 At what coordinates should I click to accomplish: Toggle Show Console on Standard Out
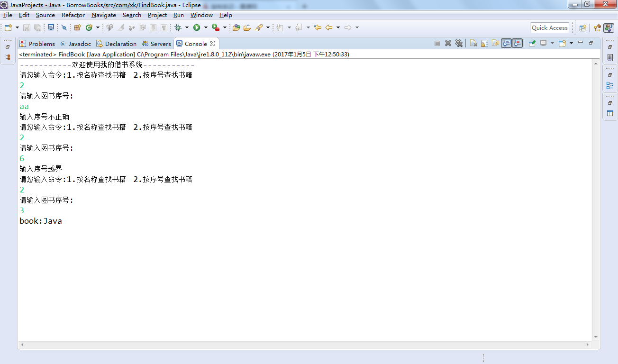[x=507, y=43]
